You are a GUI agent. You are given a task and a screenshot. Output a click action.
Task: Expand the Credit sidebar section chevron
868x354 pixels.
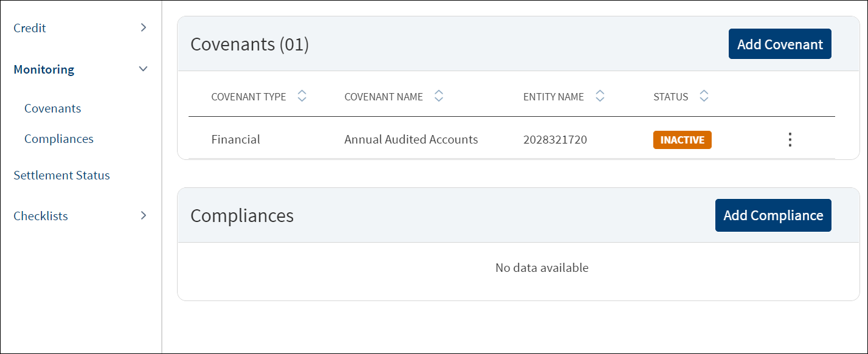click(144, 27)
